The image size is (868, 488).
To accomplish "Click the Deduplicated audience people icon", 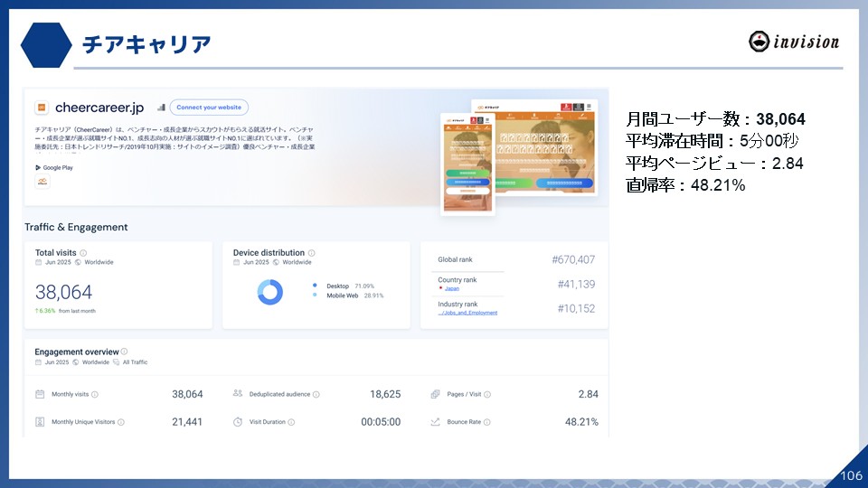I will click(238, 393).
